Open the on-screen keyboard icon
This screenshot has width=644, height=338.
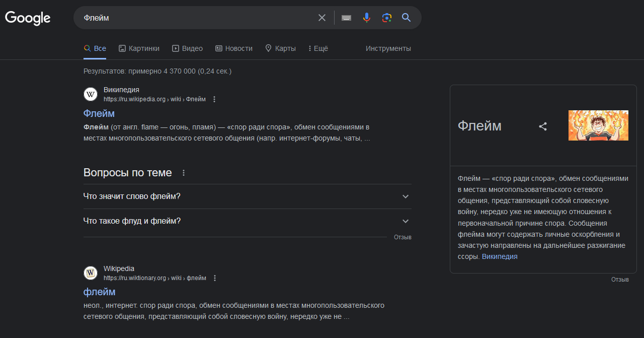point(346,18)
